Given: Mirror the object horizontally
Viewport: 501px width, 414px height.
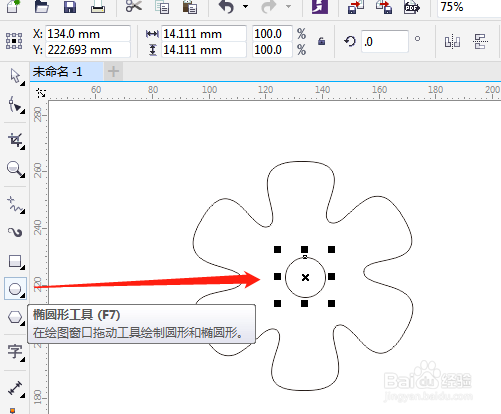Looking at the screenshot, I should pos(452,41).
